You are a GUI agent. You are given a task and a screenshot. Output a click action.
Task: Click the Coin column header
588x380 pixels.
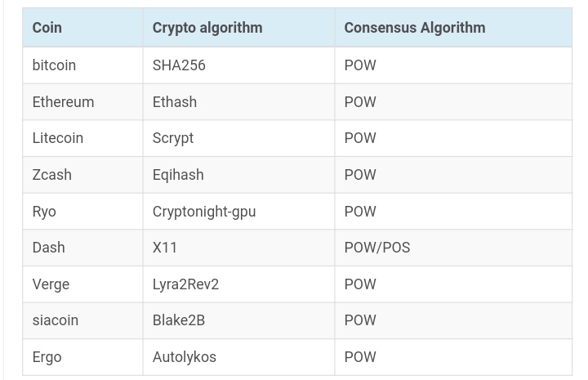[47, 28]
